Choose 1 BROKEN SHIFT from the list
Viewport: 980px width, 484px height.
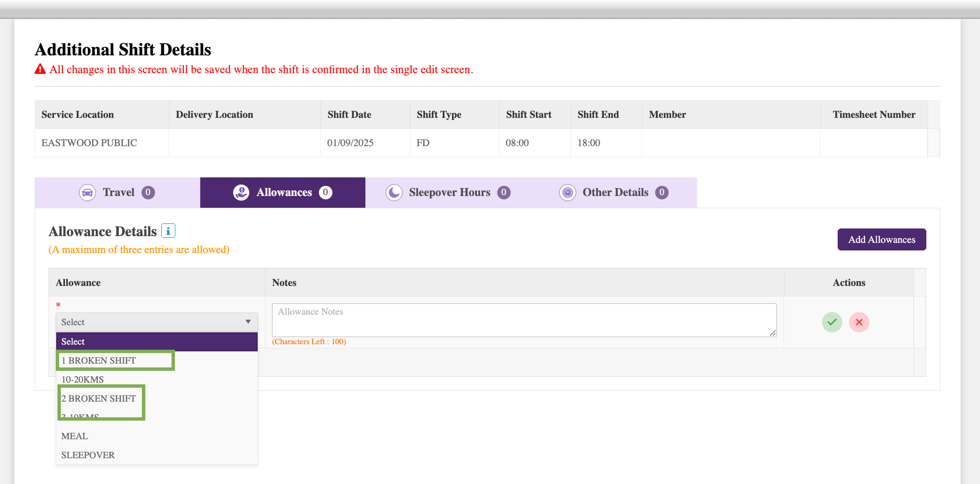point(98,361)
